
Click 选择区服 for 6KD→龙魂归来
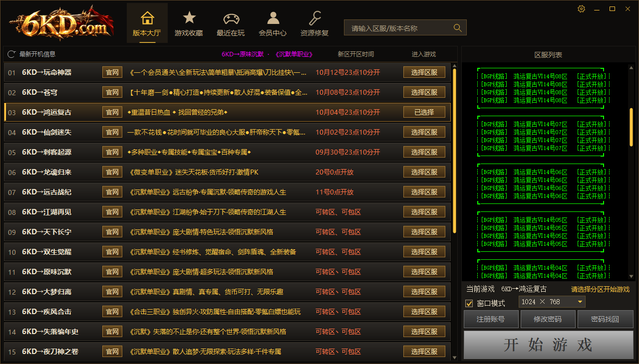tap(424, 172)
